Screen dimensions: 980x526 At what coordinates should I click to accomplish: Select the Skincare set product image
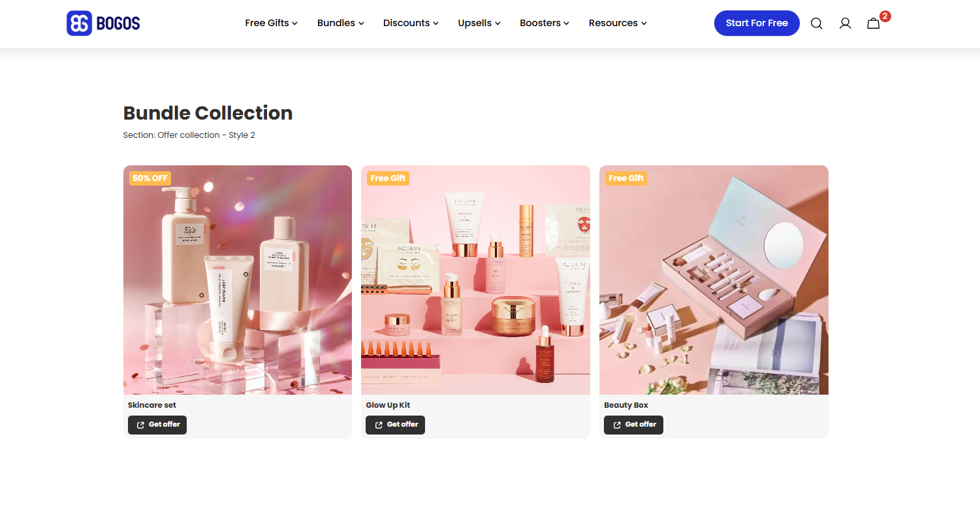click(238, 280)
